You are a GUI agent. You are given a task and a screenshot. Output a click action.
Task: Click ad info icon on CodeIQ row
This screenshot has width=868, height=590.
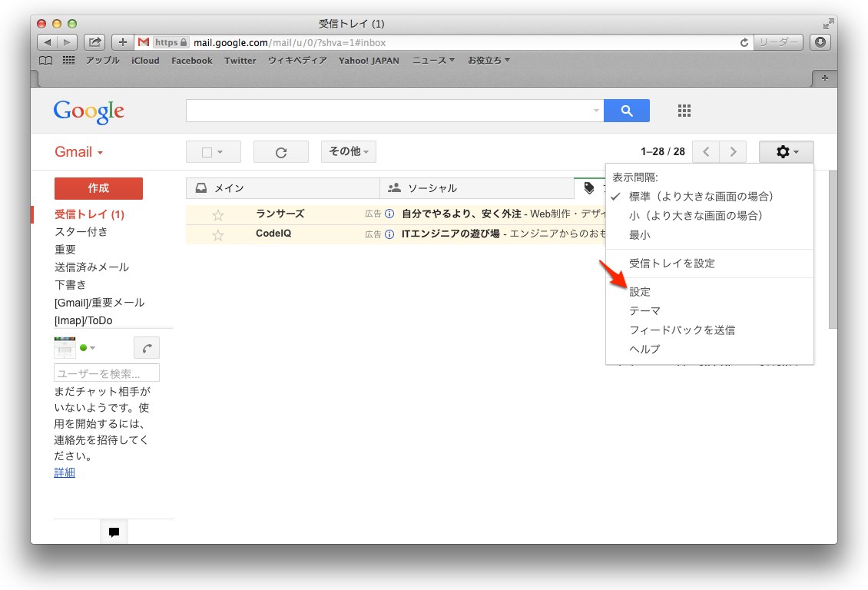point(389,234)
